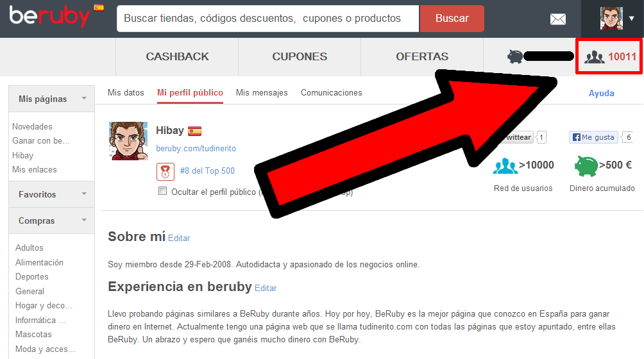644x359 pixels.
Task: Click the medal ranking icon
Action: click(165, 172)
